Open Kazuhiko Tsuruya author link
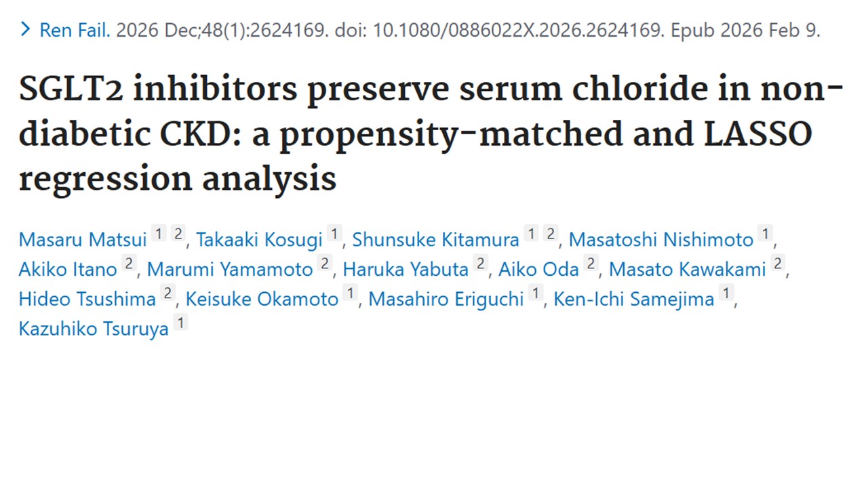 [x=94, y=329]
